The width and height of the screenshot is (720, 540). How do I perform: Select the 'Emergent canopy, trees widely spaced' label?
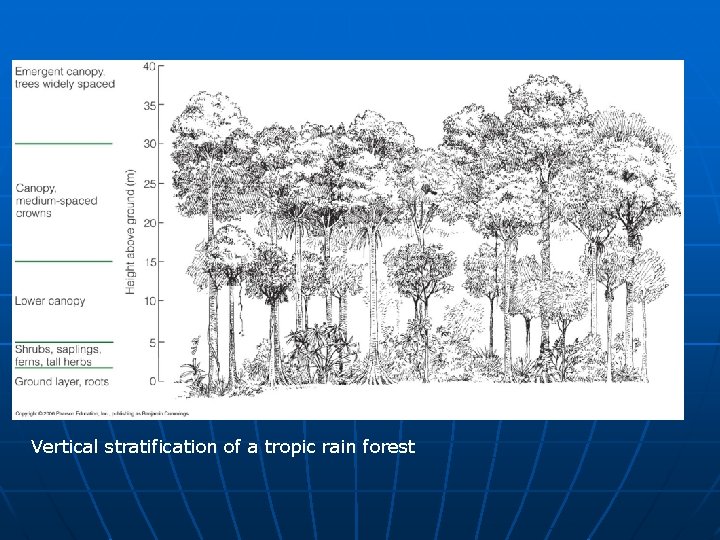point(65,78)
